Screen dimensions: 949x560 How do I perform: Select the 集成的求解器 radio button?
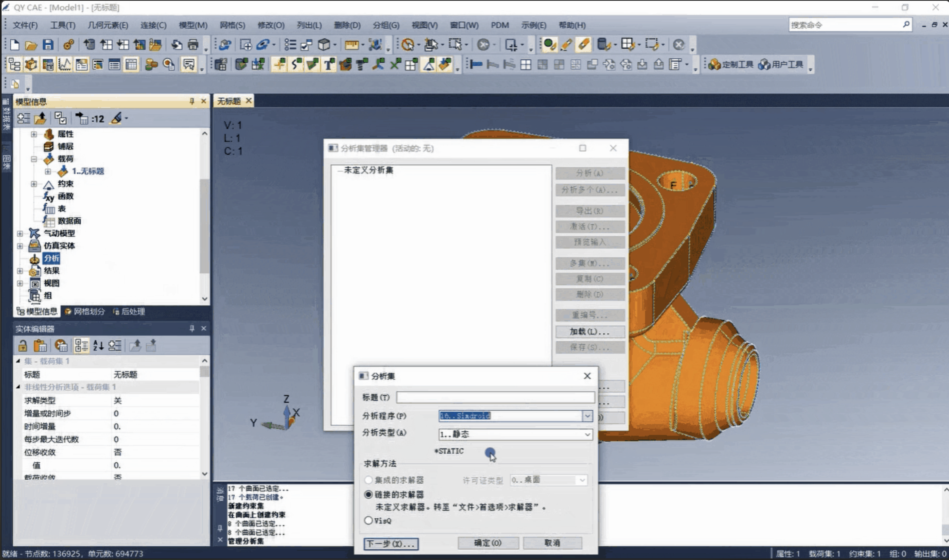(x=368, y=480)
